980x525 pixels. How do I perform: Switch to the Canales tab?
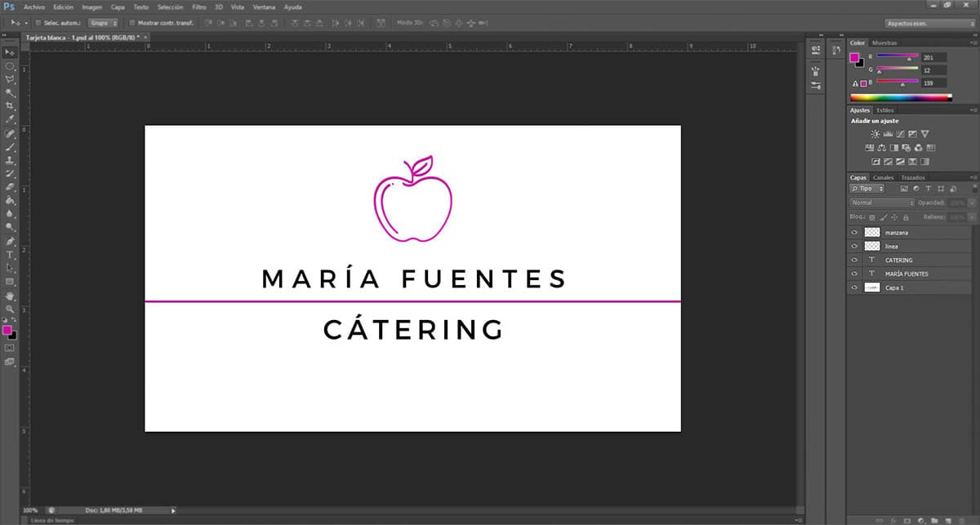884,177
